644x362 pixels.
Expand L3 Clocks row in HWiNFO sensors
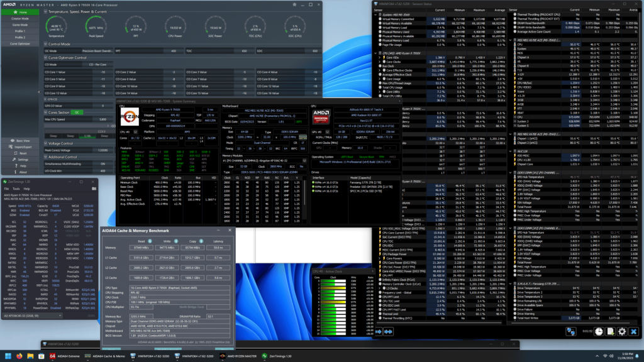(379, 288)
